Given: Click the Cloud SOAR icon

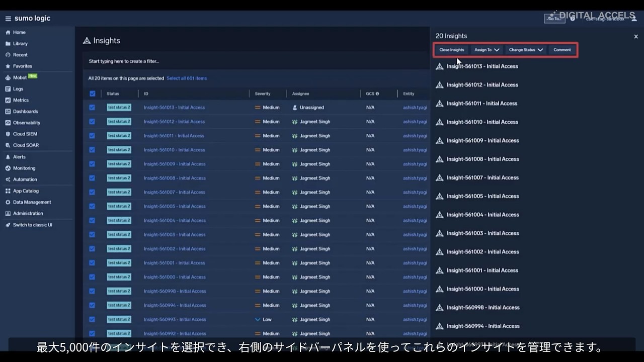Looking at the screenshot, I should [8, 145].
